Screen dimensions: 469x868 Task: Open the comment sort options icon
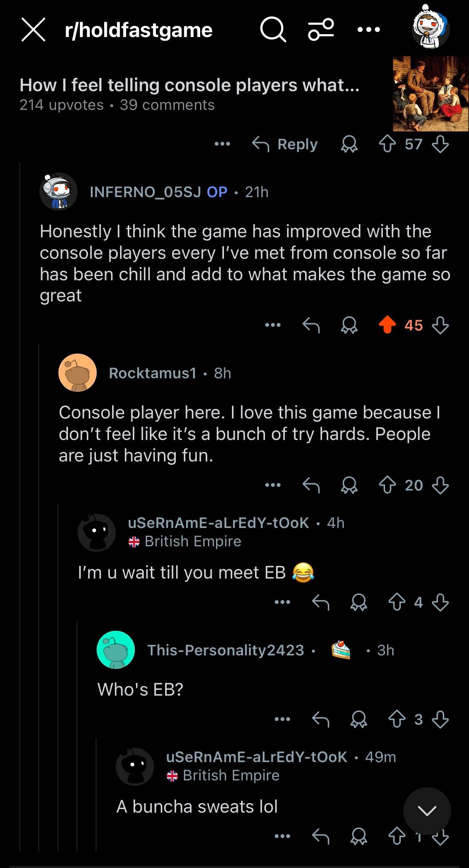pyautogui.click(x=321, y=30)
